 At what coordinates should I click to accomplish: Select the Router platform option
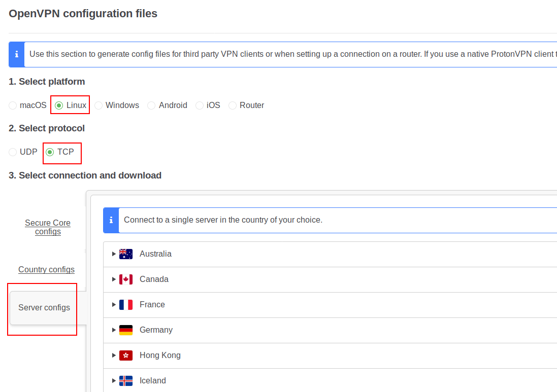[233, 105]
